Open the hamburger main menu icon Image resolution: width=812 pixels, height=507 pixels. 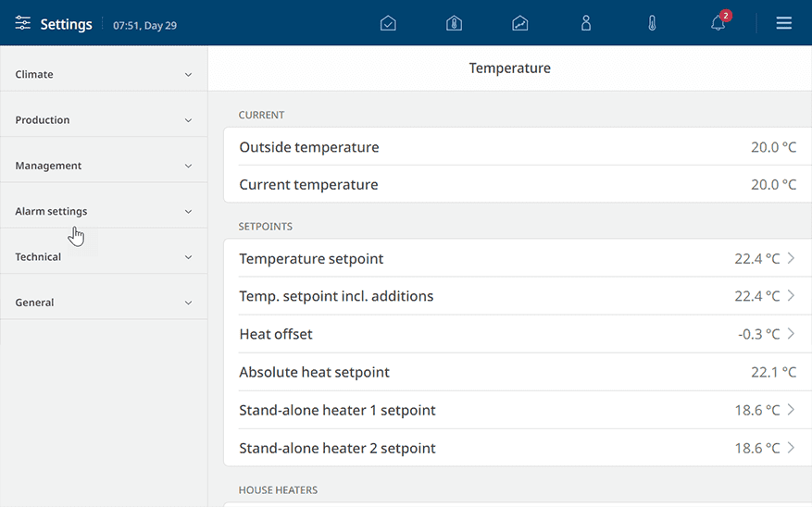[783, 23]
